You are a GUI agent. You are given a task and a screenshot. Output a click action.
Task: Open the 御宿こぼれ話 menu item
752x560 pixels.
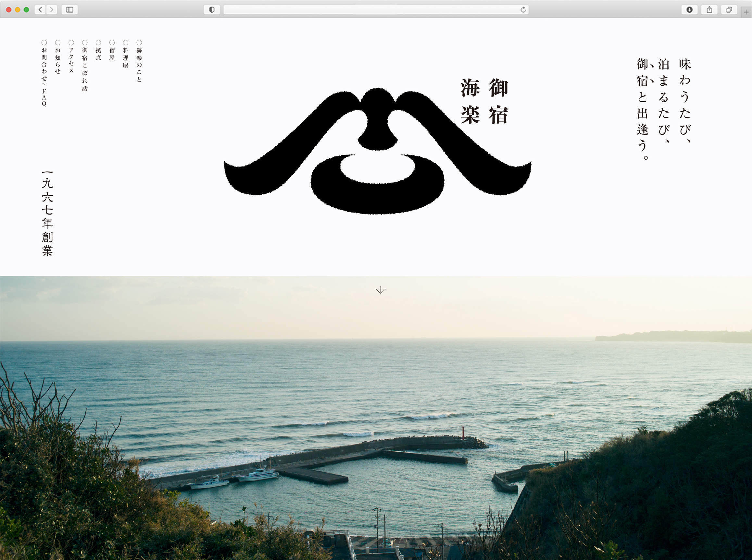pyautogui.click(x=85, y=69)
